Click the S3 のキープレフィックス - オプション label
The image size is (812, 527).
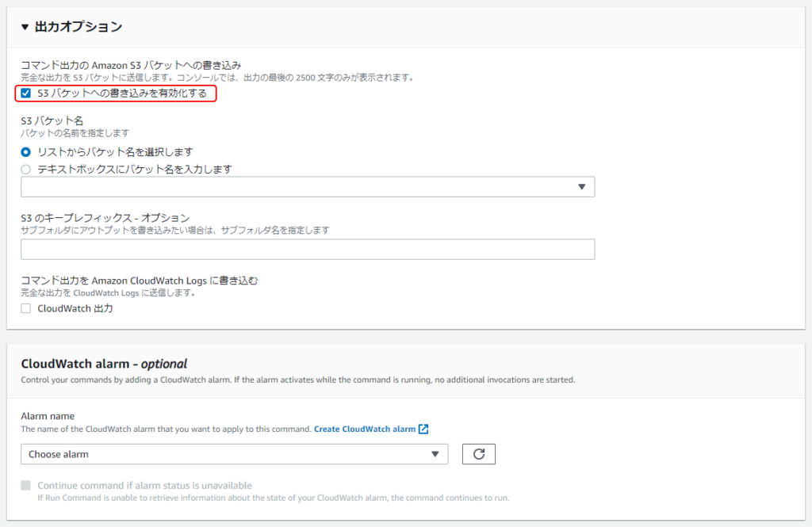click(105, 218)
